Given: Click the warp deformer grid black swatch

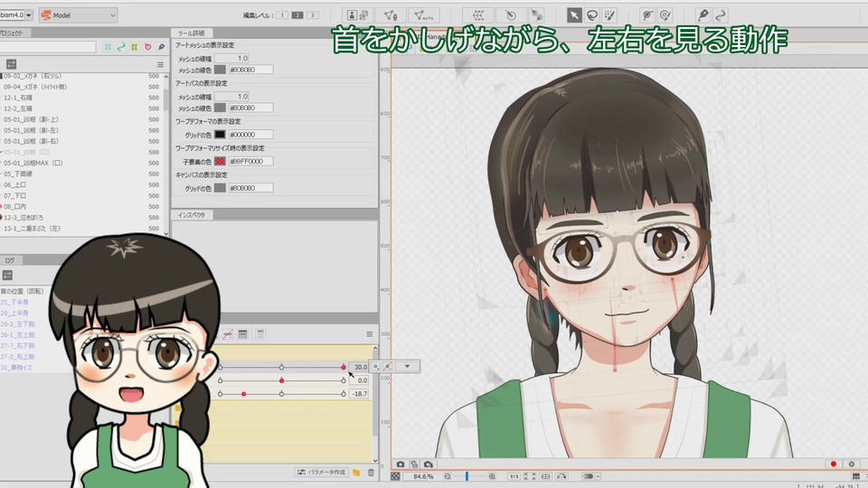Looking at the screenshot, I should coord(220,134).
